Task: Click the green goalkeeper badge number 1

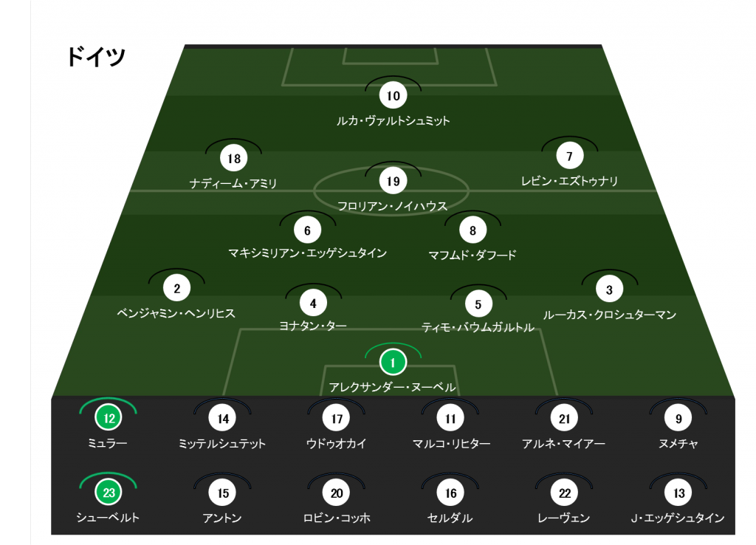Action: 393,363
